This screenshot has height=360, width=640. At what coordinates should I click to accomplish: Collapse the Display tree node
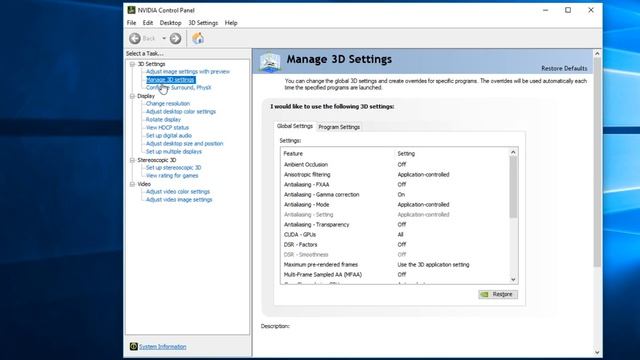point(132,96)
